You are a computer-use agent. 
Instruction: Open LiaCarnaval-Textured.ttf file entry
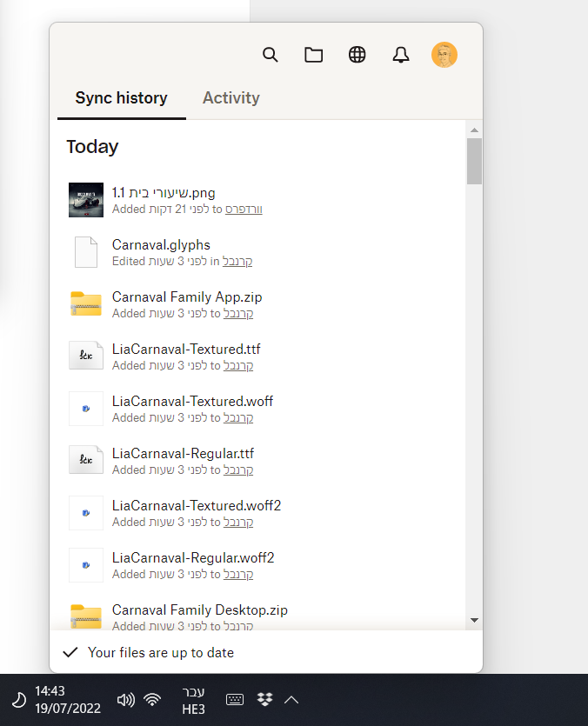click(x=186, y=350)
